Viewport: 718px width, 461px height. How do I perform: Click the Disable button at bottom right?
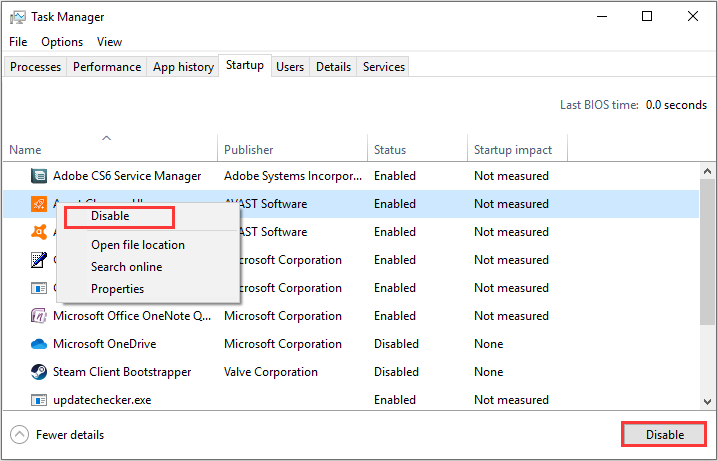664,435
